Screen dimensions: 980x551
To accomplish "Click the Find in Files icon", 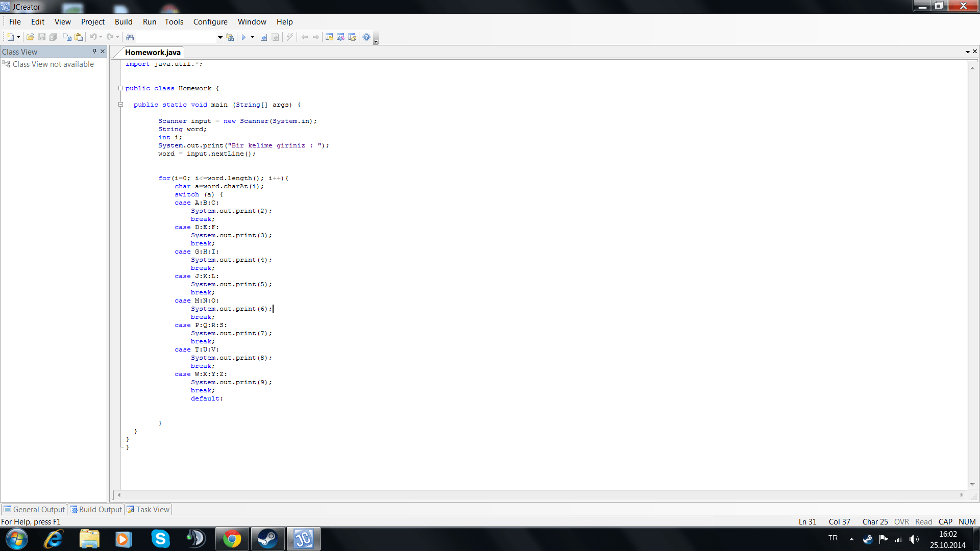I will point(230,37).
